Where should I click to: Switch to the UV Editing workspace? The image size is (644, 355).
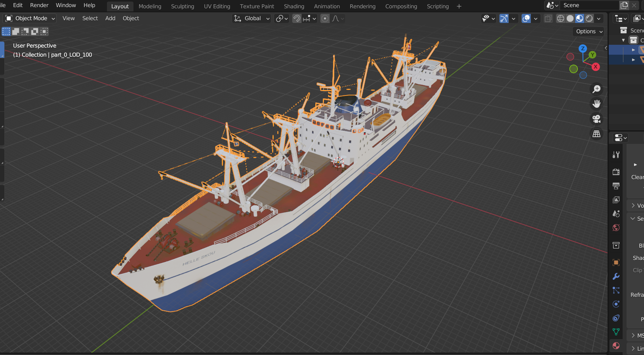pos(217,6)
